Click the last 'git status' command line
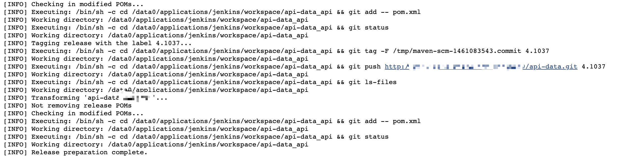Viewport: 644px width, 157px height. tap(210, 137)
